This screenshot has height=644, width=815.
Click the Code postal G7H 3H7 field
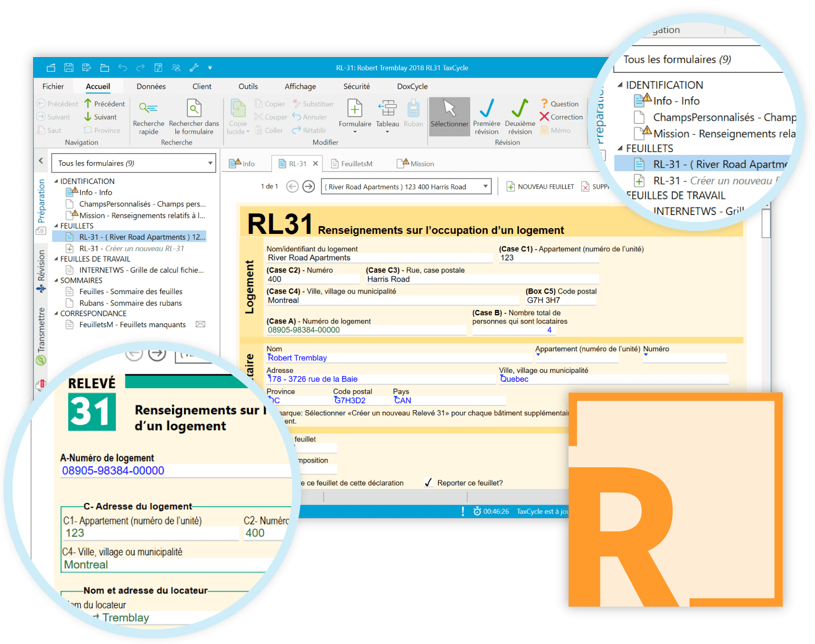(x=562, y=300)
